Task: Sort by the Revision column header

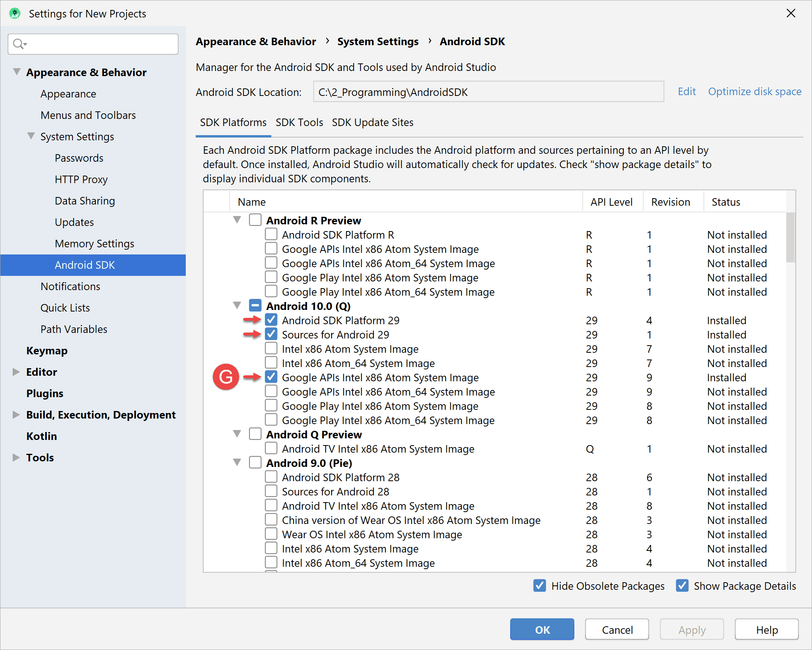Action: point(673,202)
